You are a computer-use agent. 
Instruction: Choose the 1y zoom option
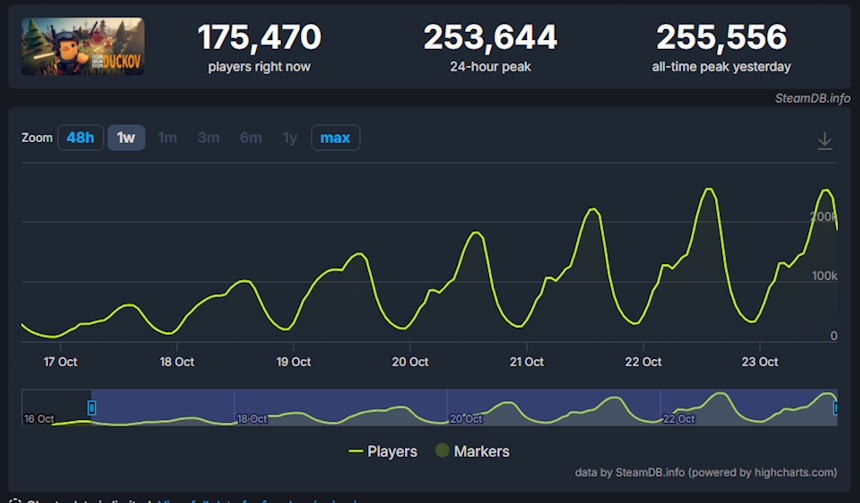click(x=290, y=138)
